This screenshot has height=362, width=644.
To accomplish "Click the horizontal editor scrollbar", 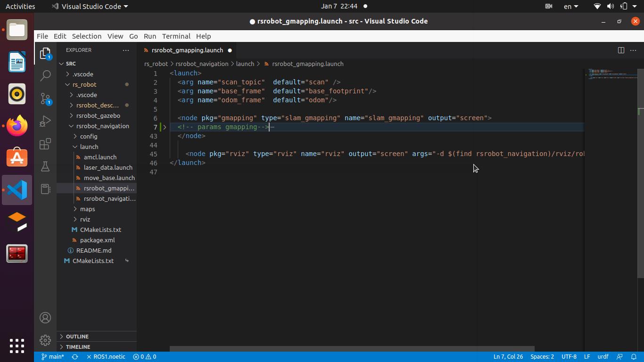I will [x=352, y=349].
